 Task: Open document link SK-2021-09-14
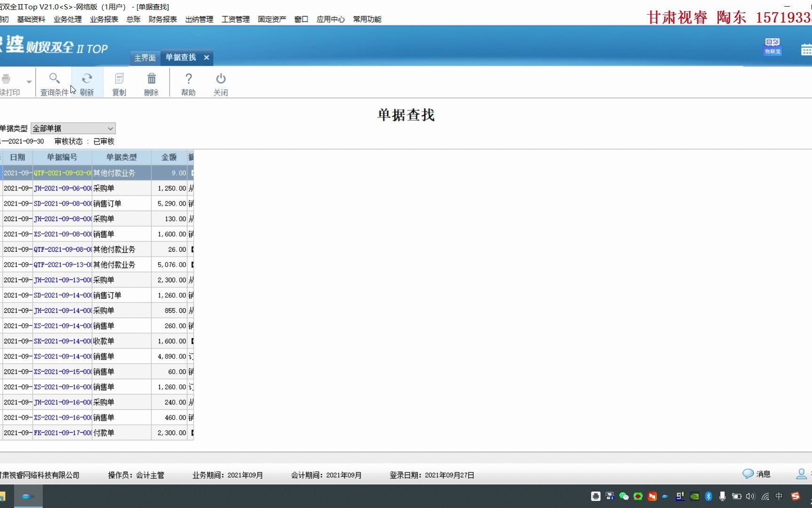click(62, 341)
